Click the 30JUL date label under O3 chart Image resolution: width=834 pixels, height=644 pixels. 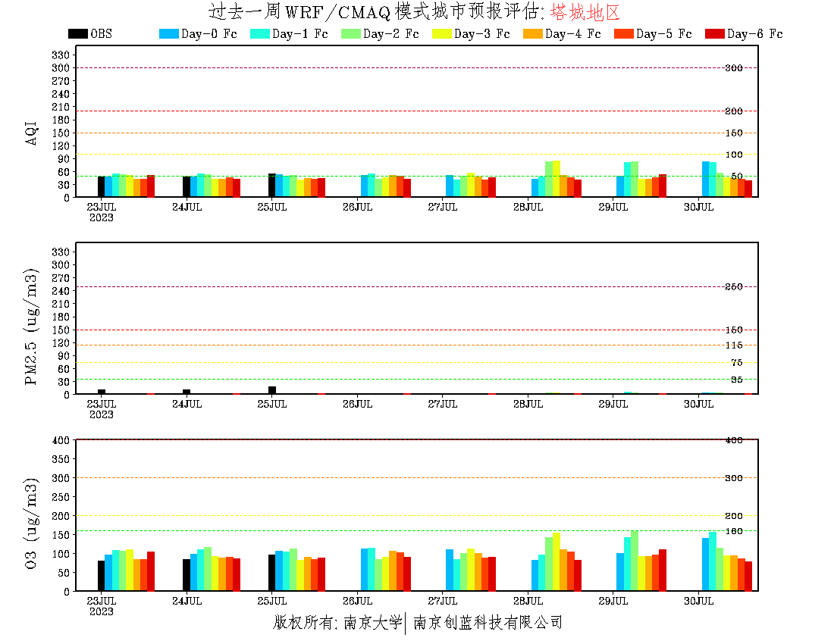[699, 601]
